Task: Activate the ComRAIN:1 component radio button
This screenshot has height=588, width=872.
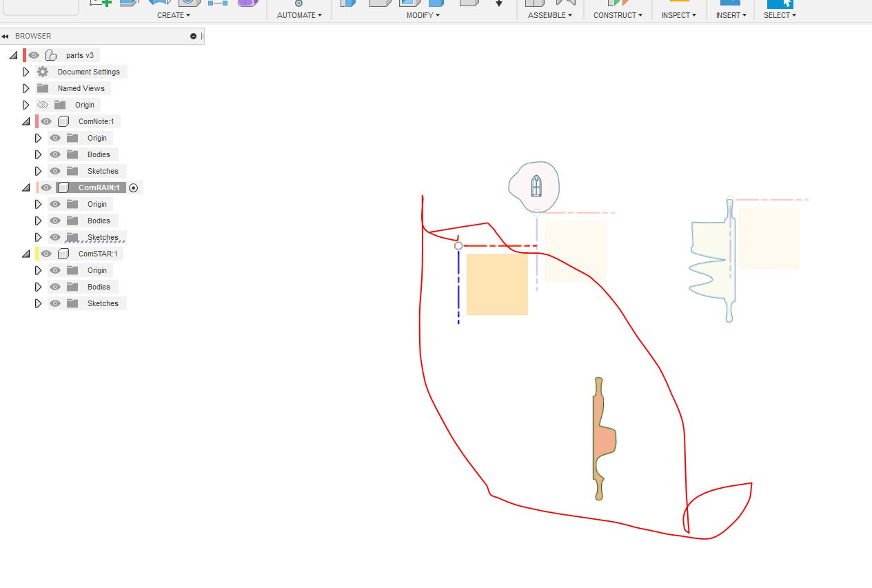Action: [x=134, y=187]
